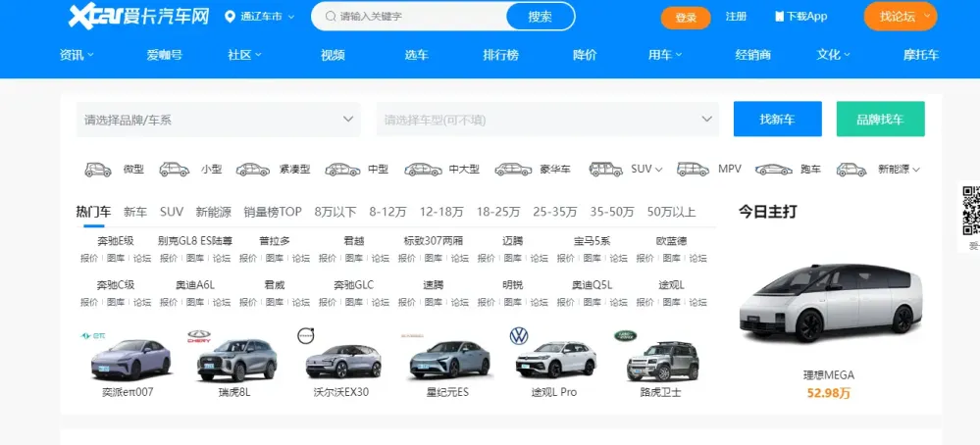Switch to the 8万以下 price tab

point(335,212)
